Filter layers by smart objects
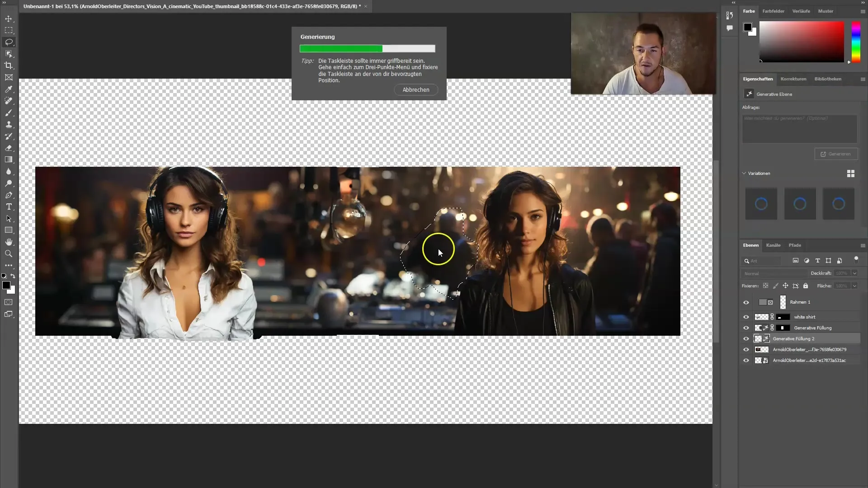Image resolution: width=868 pixels, height=488 pixels. pos(840,261)
